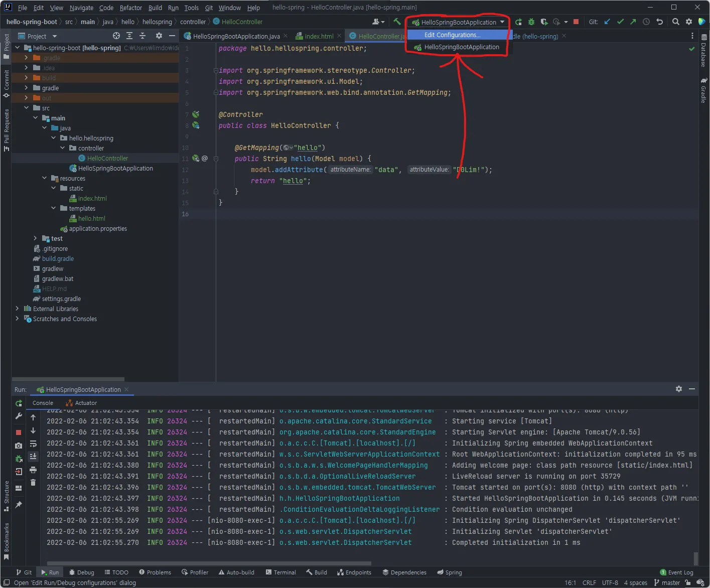Open run configuration wrench in Run panel
The width and height of the screenshot is (710, 588).
(x=19, y=416)
